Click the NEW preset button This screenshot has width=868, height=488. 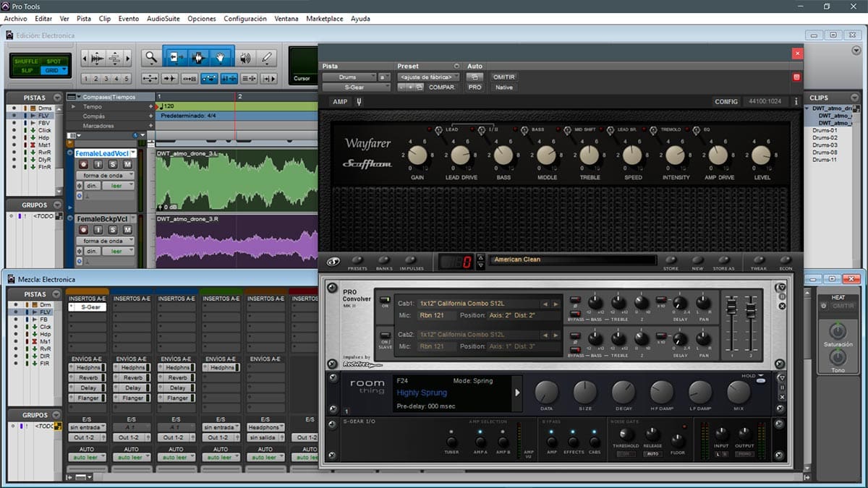[x=697, y=262]
